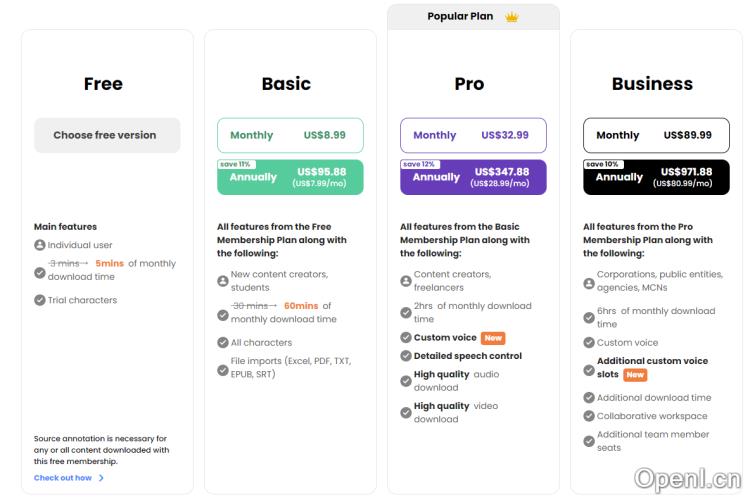Choose Pro Annually US$347.88 billing
The height and width of the screenshot is (497, 750).
coord(473,177)
